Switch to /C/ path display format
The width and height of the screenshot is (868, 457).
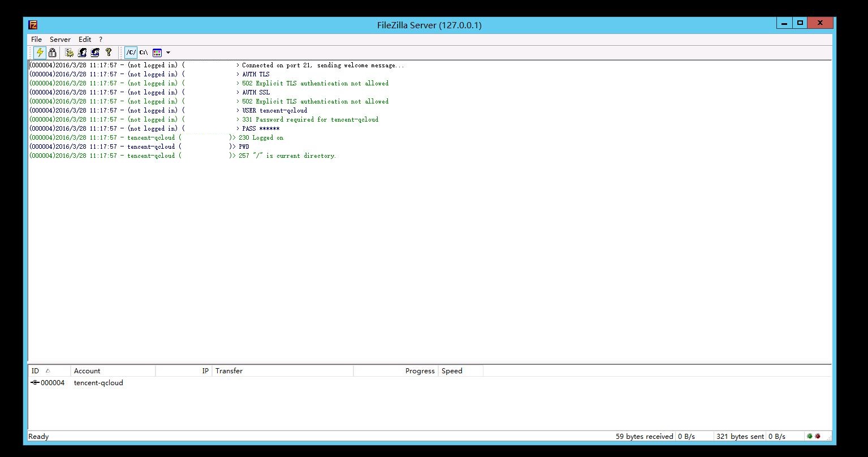tap(131, 53)
